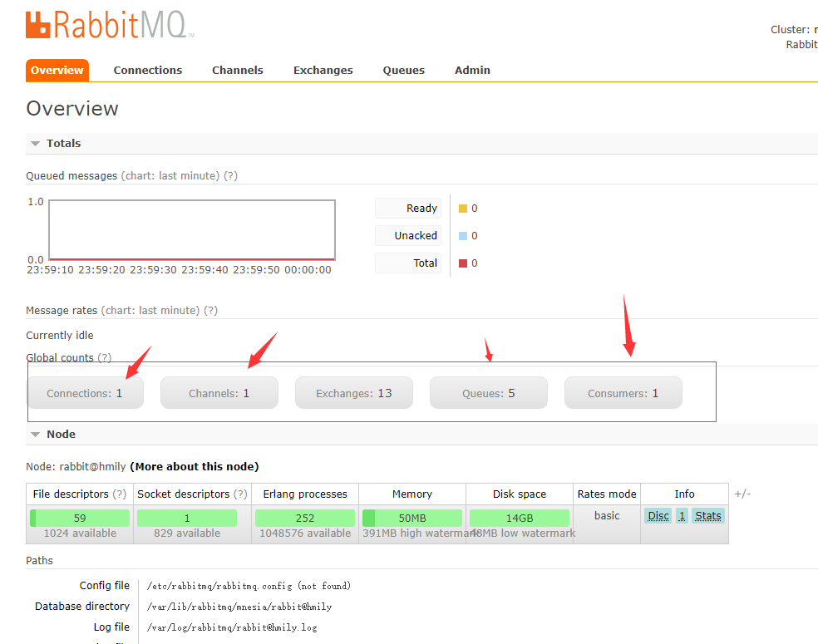
Task: Click the Memory column header
Action: (x=412, y=494)
